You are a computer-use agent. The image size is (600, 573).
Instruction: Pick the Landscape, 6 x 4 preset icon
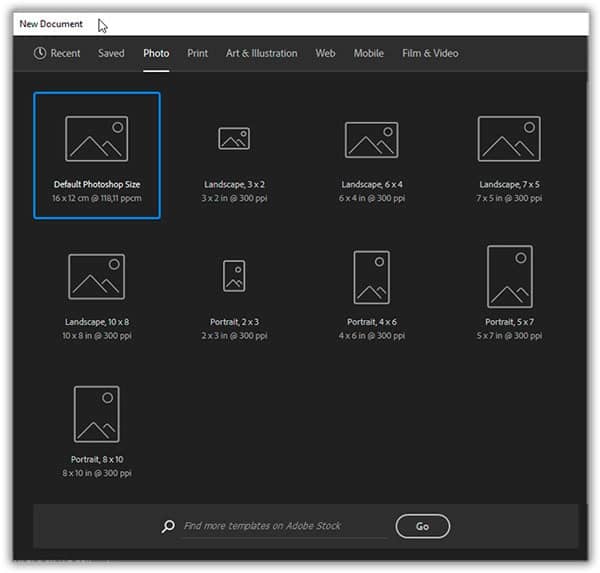[x=371, y=140]
